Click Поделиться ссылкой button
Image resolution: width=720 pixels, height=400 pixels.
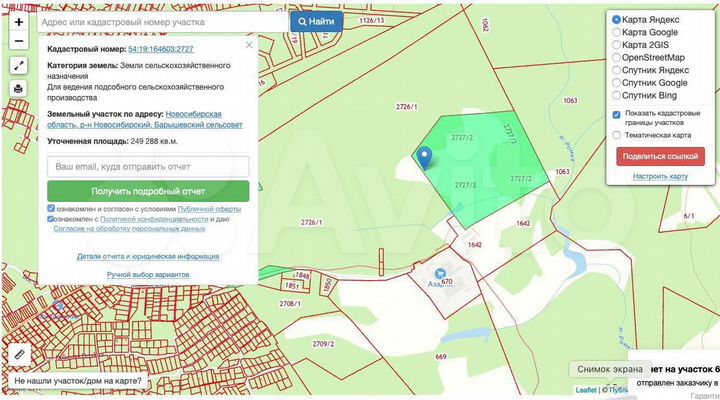(660, 156)
